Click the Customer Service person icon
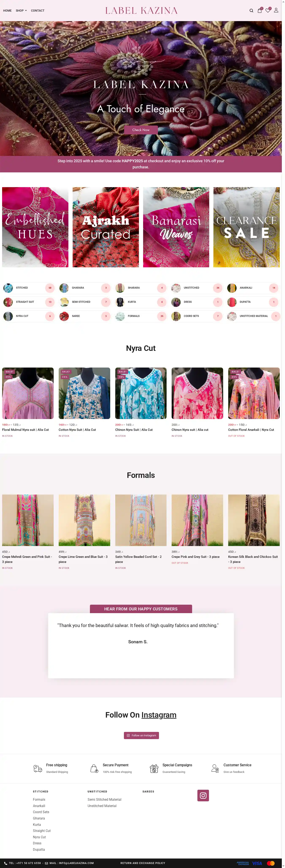Viewport: 285px width, 868px height. click(215, 769)
